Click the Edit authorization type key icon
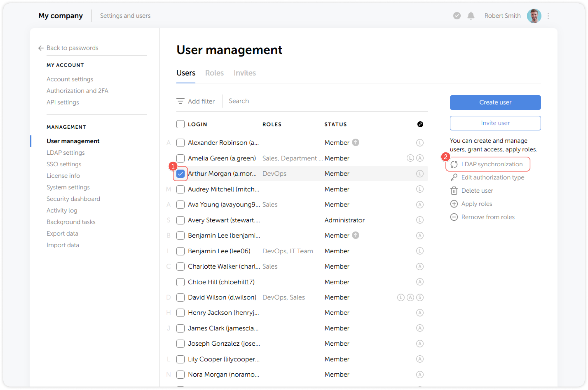 pos(454,177)
